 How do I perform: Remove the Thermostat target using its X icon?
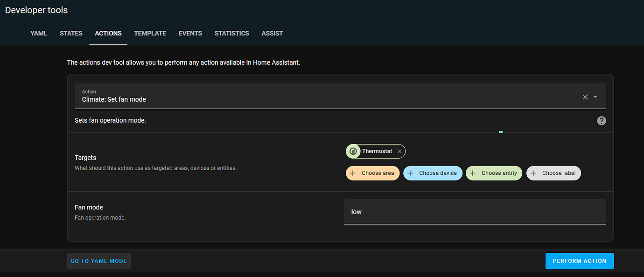point(399,151)
